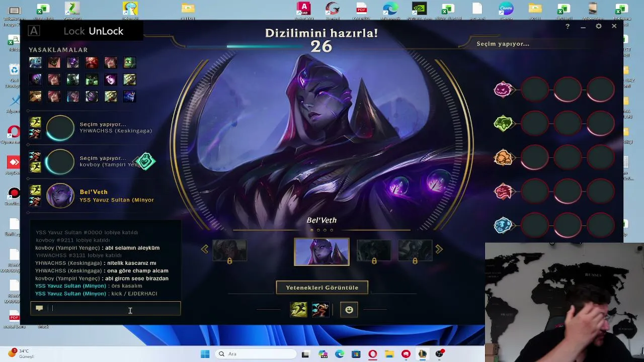Click YSS Yavuz Sultan's yellow sprint spell

(35, 191)
